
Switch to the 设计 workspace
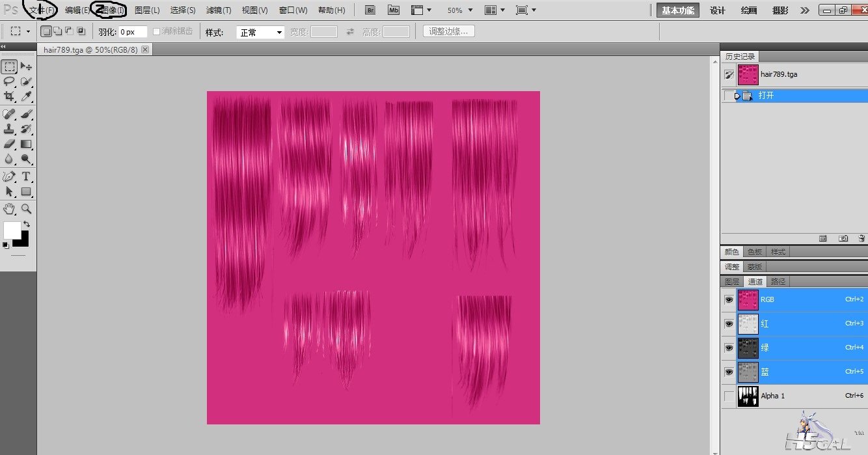[717, 10]
